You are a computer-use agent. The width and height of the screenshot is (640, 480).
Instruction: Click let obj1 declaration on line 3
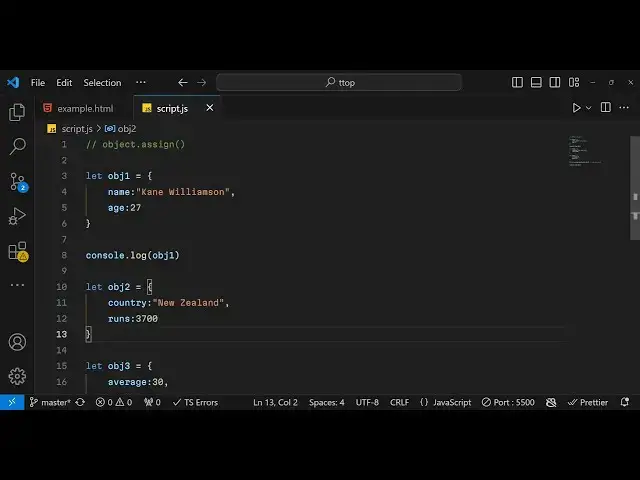[x=119, y=176]
